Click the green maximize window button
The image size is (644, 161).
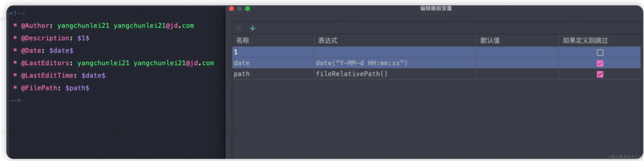(247, 9)
